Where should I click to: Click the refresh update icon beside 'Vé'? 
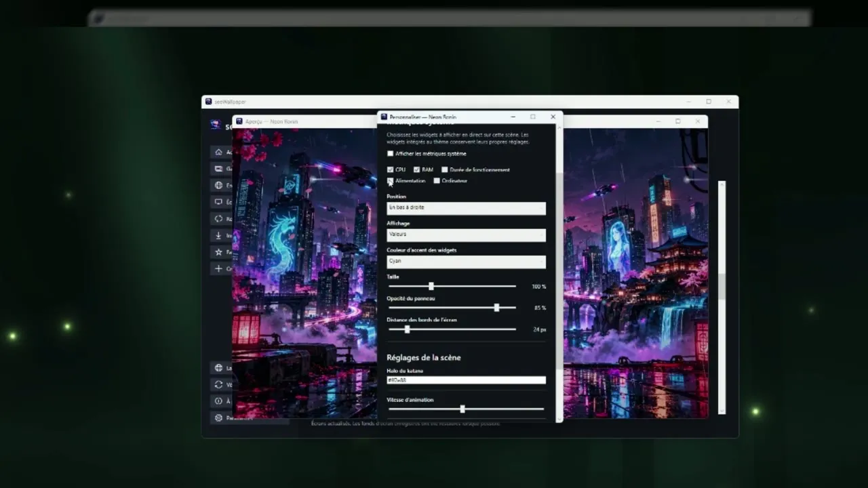tap(218, 384)
